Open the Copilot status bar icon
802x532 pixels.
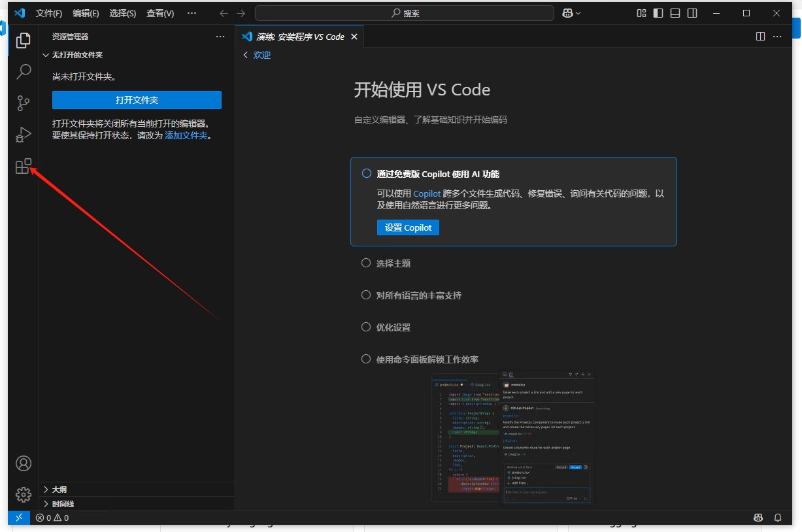(x=758, y=518)
